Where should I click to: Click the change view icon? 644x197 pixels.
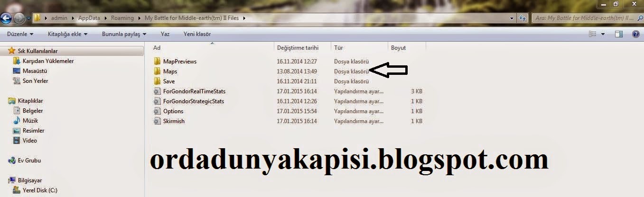coord(592,34)
